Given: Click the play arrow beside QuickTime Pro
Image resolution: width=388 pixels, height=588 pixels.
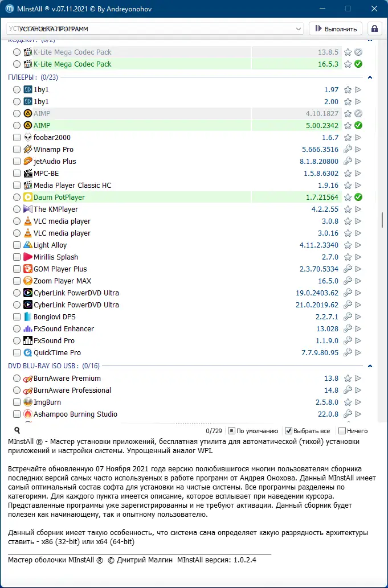Looking at the screenshot, I should point(358,352).
